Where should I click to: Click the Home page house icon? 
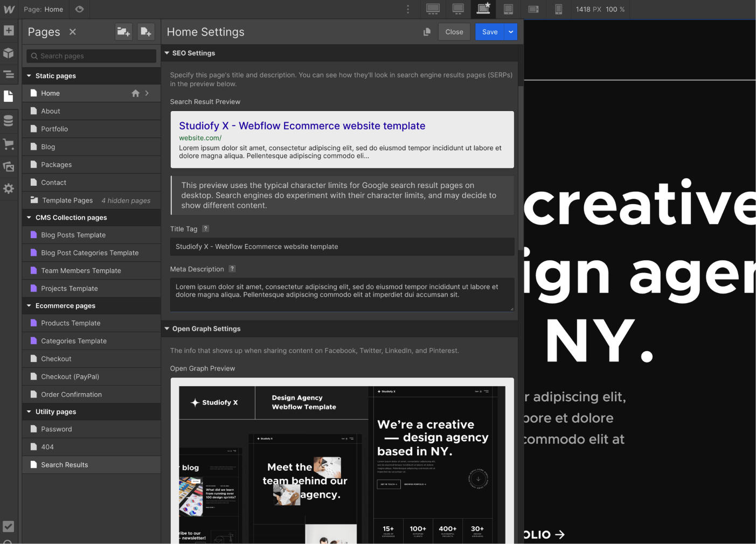(135, 93)
